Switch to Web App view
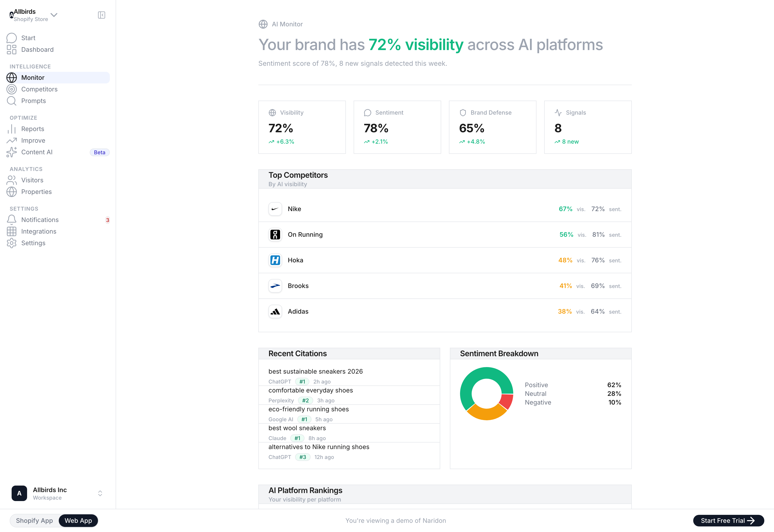774x532 pixels. [78, 521]
